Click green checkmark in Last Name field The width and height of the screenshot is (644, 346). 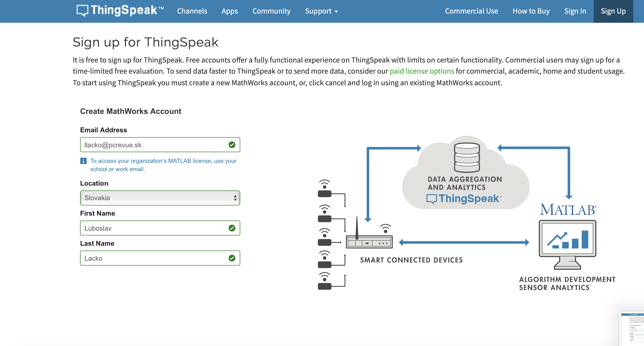[232, 258]
